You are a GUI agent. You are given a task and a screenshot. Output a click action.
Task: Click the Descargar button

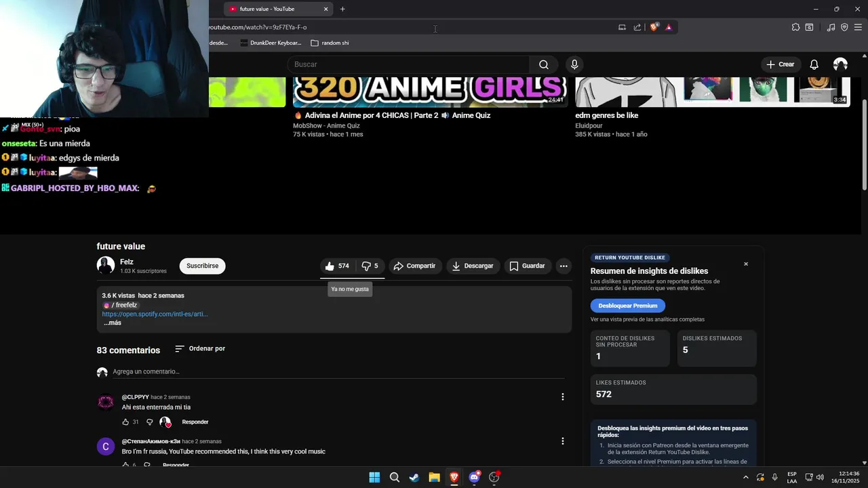(473, 266)
